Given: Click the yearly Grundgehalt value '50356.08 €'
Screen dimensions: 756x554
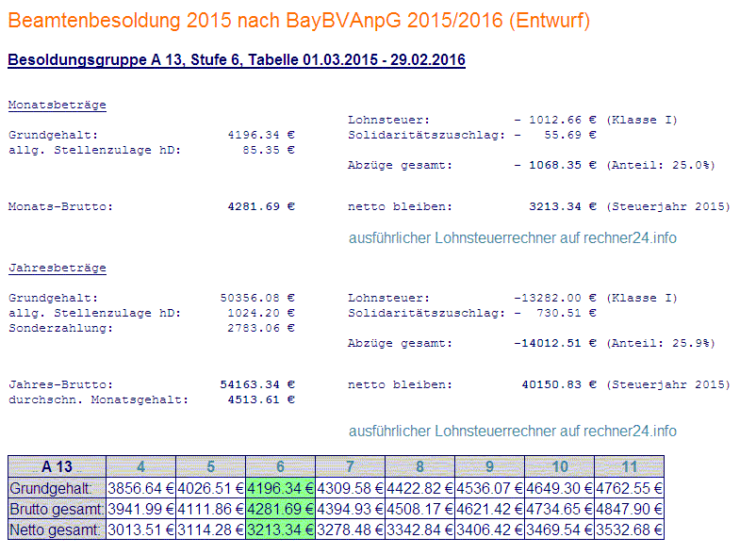Looking at the screenshot, I should click(x=257, y=298).
